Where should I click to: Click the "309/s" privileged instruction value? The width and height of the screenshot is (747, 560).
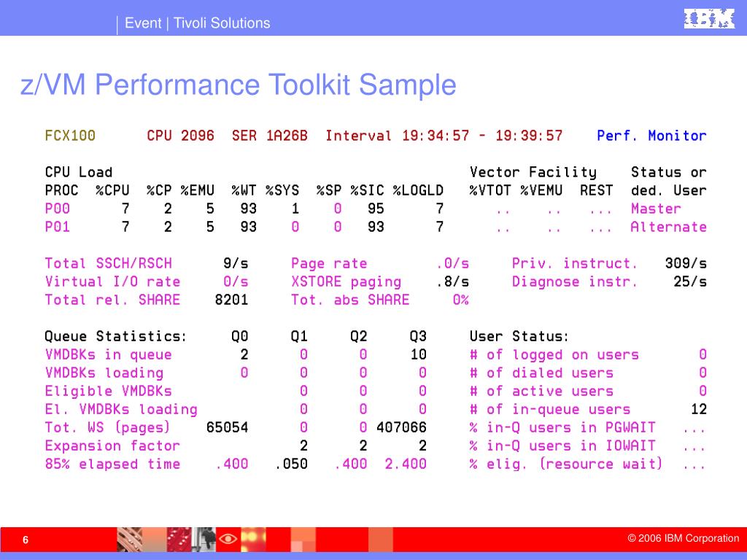tap(686, 263)
